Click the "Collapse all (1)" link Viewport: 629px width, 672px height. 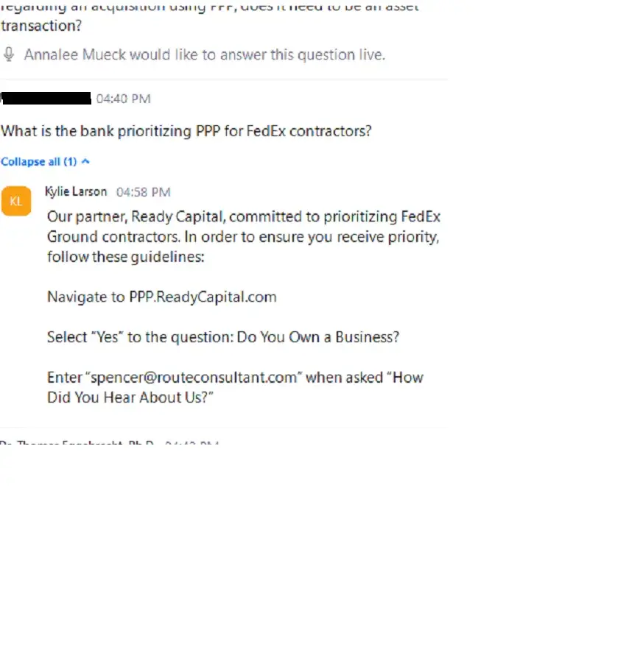coord(38,161)
